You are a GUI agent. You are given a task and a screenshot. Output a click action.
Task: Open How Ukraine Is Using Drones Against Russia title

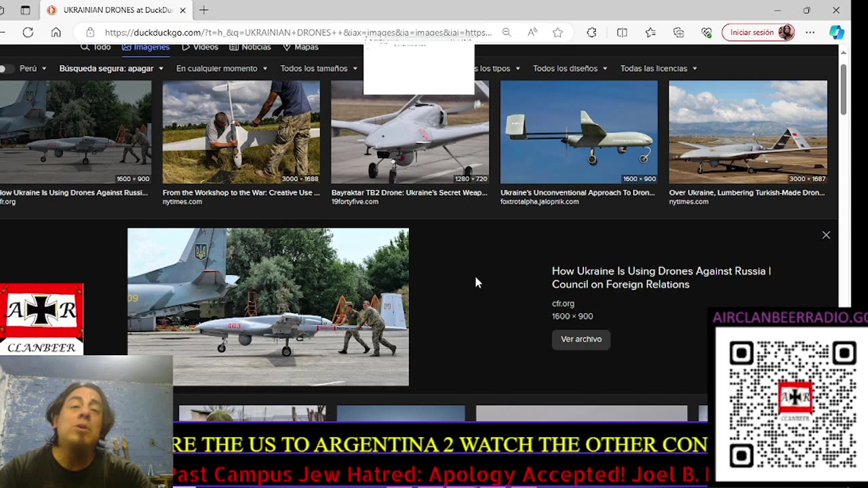click(x=661, y=278)
